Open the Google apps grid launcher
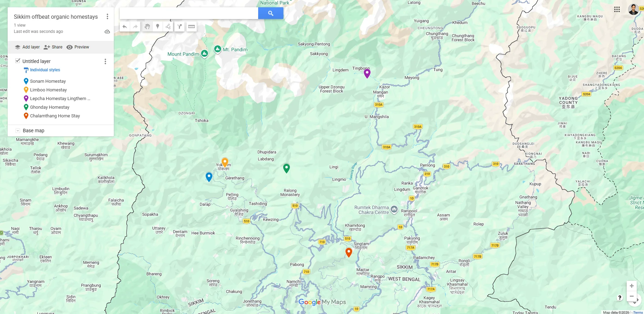The image size is (644, 314). click(x=617, y=10)
